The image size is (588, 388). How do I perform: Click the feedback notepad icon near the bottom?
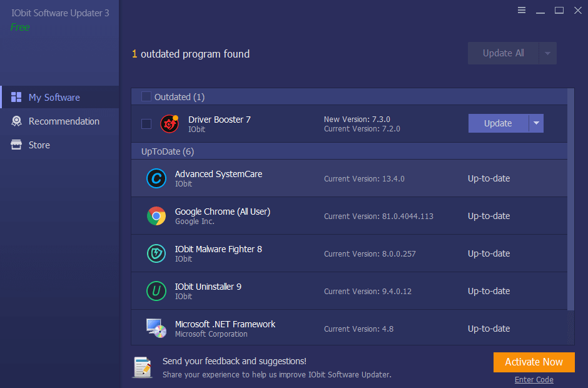pos(142,367)
